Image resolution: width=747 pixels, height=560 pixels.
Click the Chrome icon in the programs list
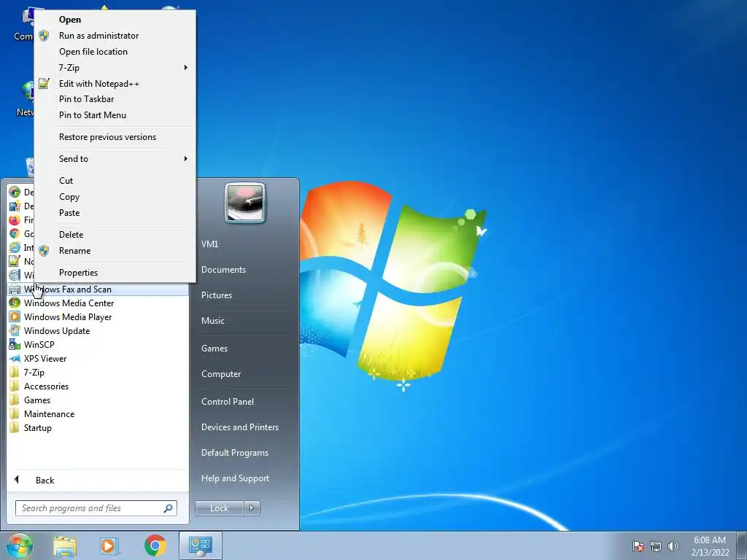point(15,234)
